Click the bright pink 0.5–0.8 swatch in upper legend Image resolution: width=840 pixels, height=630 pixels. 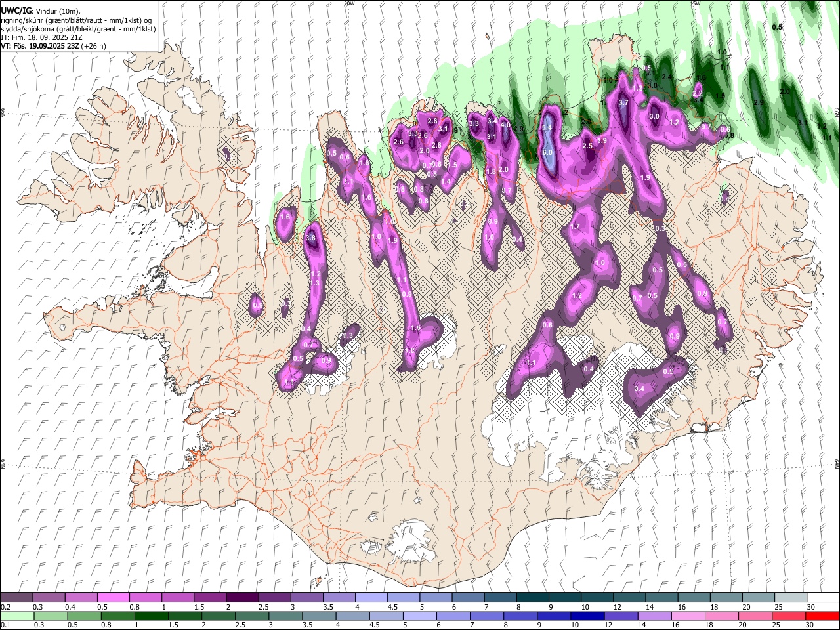click(113, 598)
